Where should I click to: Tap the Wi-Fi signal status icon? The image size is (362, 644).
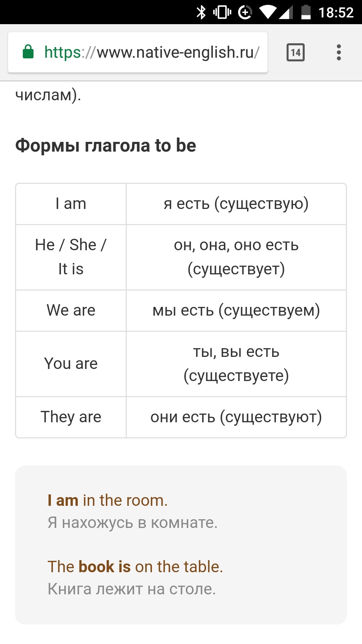(x=268, y=12)
